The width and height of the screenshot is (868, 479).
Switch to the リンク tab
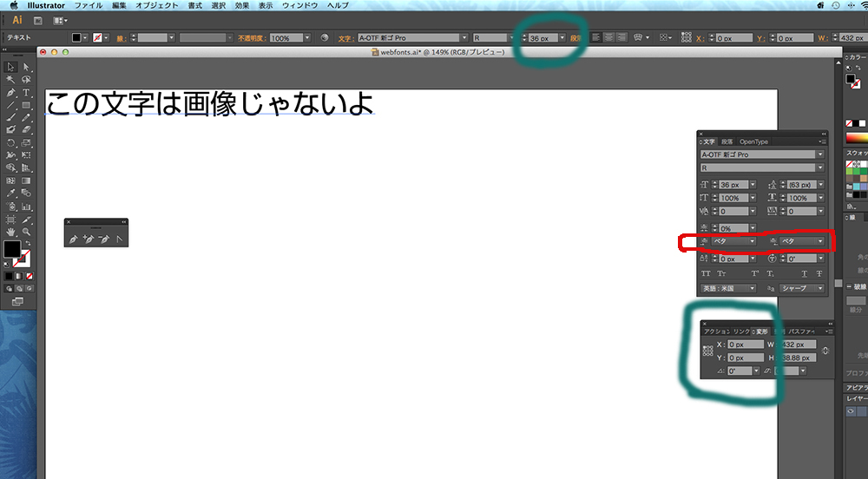[x=742, y=331]
